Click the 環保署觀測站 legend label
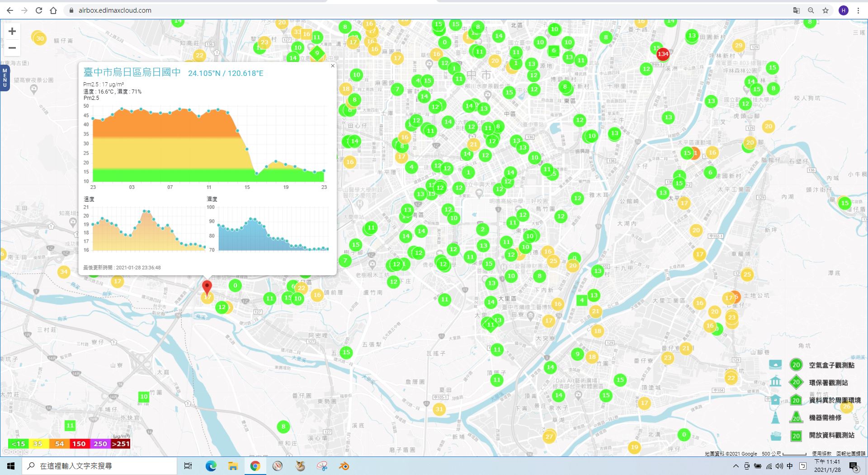Image resolution: width=868 pixels, height=475 pixels. (x=828, y=383)
